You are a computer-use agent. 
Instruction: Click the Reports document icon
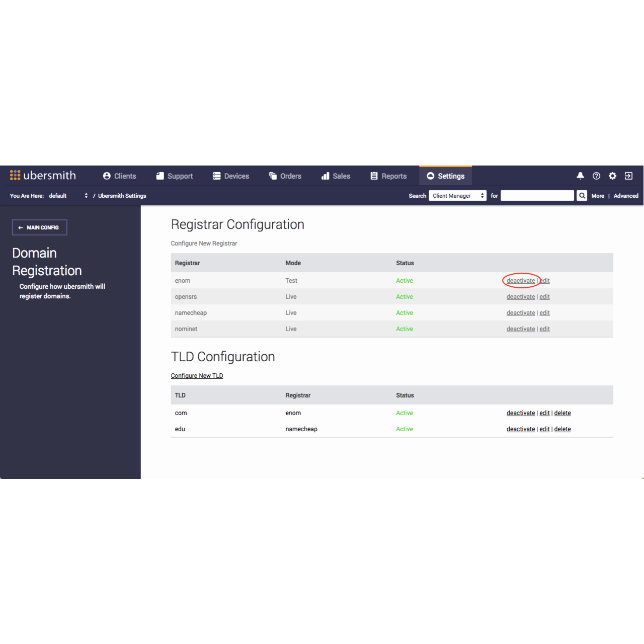(x=374, y=176)
